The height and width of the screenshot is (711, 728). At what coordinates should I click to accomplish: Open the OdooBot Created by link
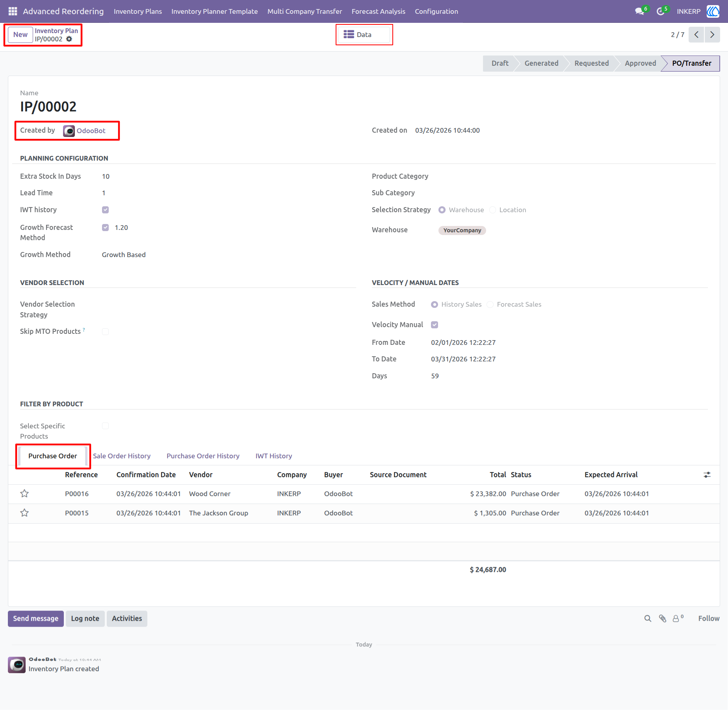tap(91, 131)
